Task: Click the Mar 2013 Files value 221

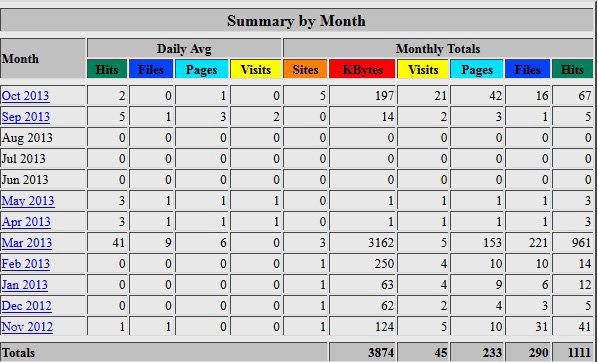Action: [x=539, y=243]
